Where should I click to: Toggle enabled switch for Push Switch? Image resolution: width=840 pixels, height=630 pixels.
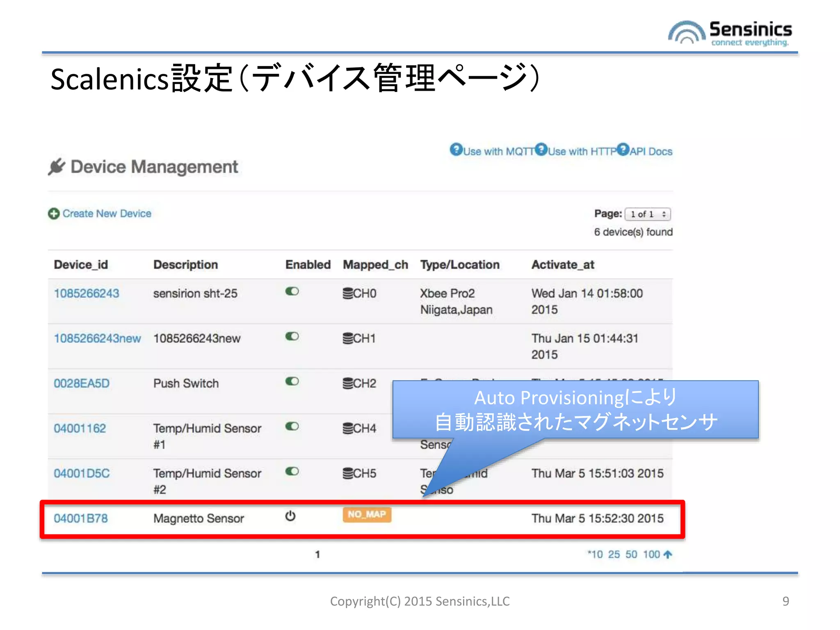click(x=292, y=381)
